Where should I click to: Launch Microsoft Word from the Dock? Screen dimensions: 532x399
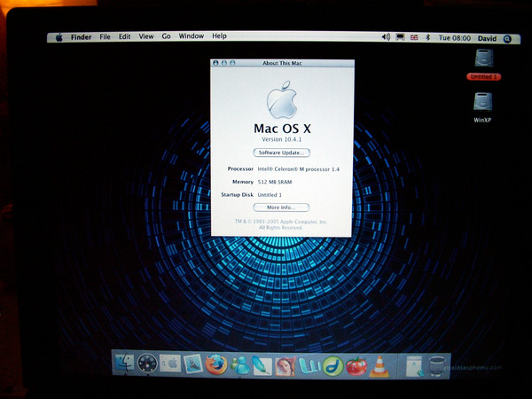tap(309, 365)
